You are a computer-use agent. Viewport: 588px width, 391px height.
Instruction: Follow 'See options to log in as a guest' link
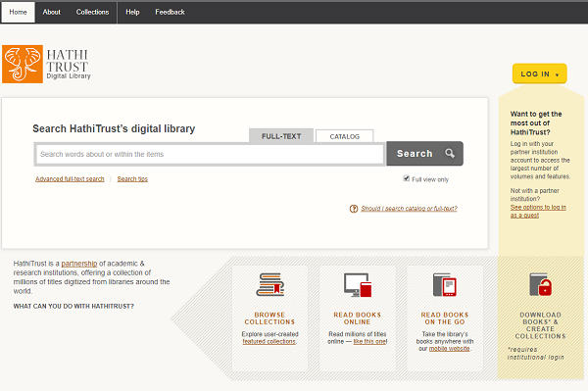[538, 212]
